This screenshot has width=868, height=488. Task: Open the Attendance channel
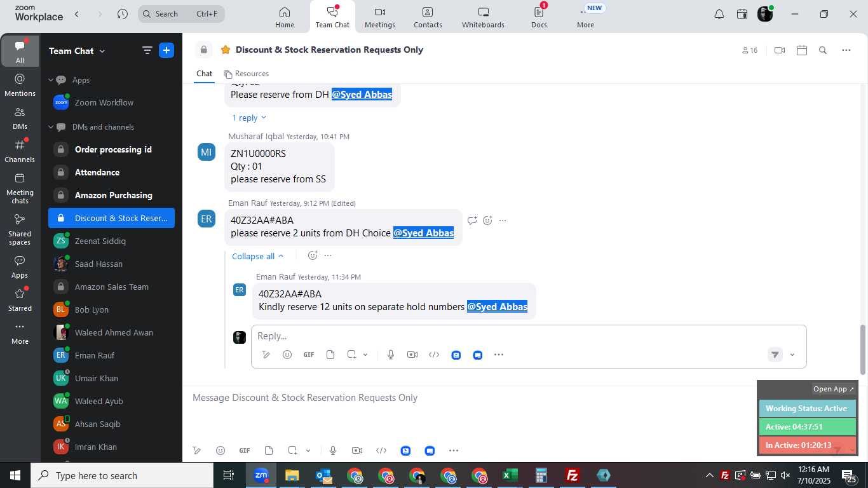[111, 172]
